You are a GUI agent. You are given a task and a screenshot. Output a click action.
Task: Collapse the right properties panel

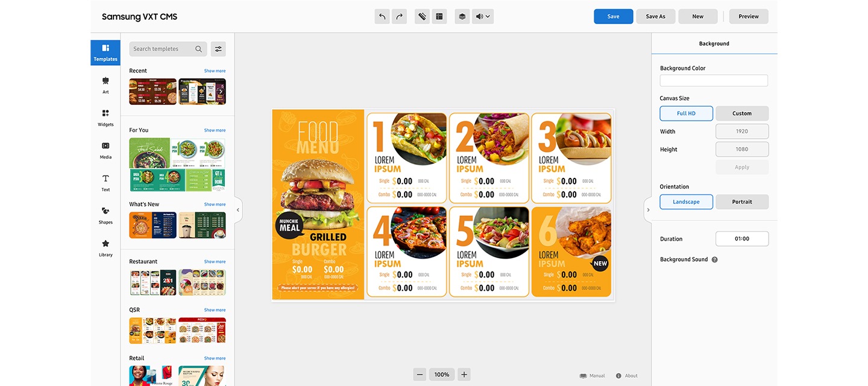point(648,210)
